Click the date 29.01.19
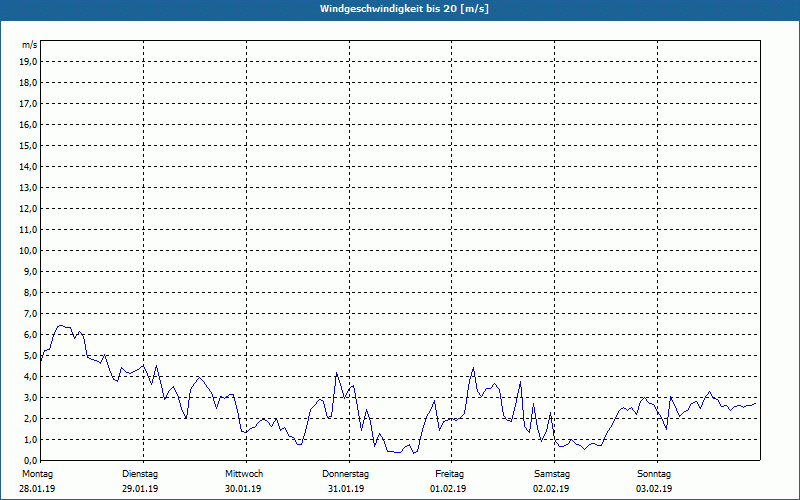The height and width of the screenshot is (500, 800). pos(140,489)
